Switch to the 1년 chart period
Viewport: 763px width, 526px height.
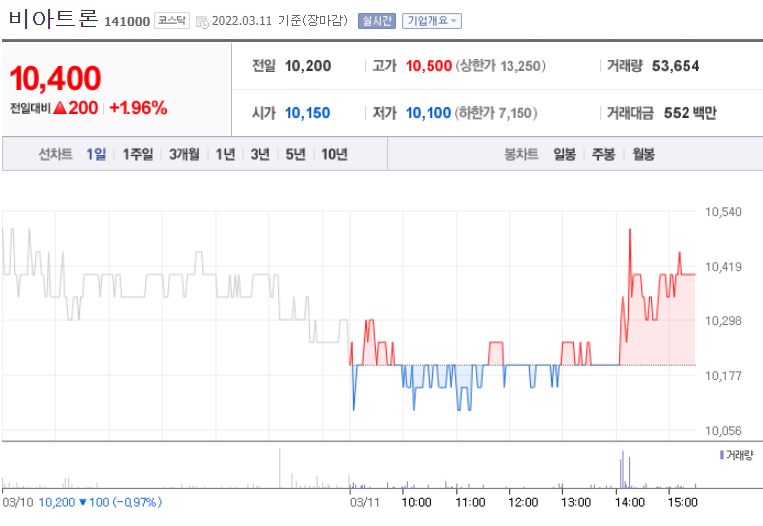pos(225,154)
